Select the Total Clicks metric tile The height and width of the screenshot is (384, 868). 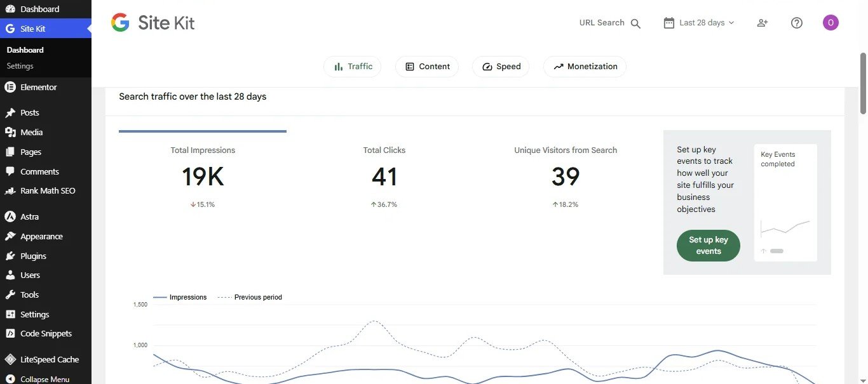(x=384, y=175)
